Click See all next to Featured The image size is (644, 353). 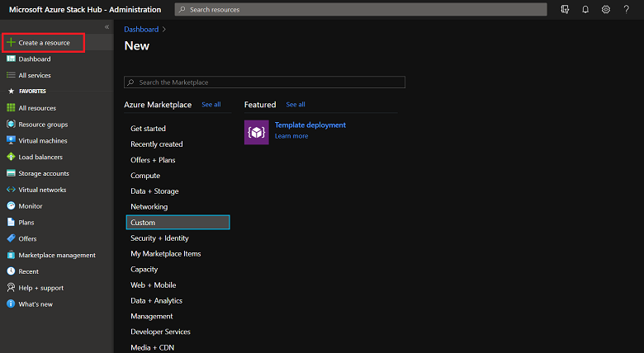(296, 105)
